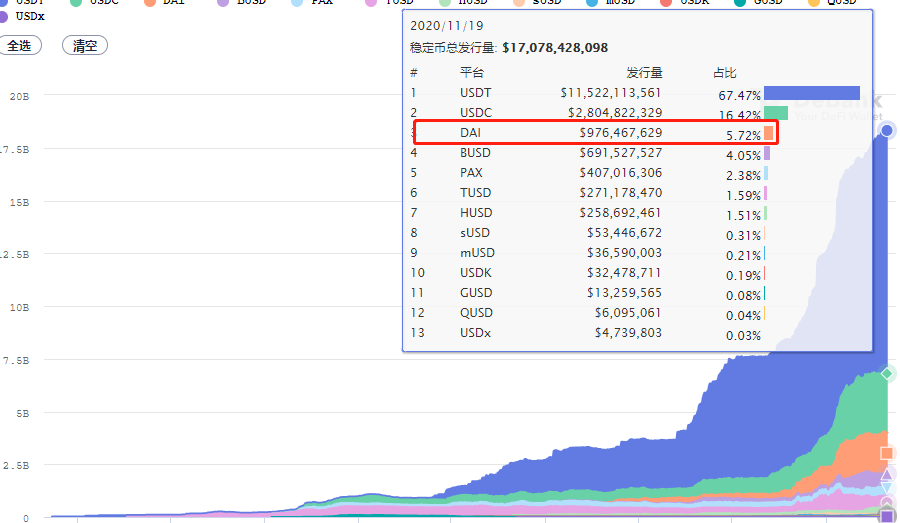Click the mUSD amount $36,590,003
The height and width of the screenshot is (523, 900).
[x=624, y=253]
